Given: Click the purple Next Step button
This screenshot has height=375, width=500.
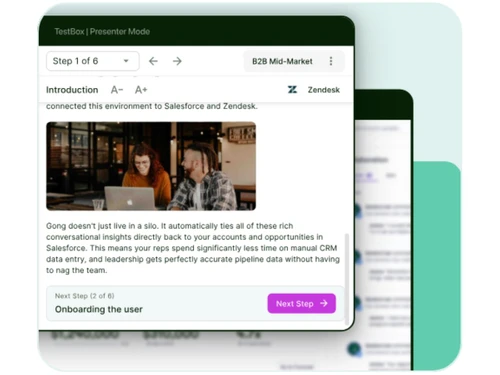Looking at the screenshot, I should 301,303.
